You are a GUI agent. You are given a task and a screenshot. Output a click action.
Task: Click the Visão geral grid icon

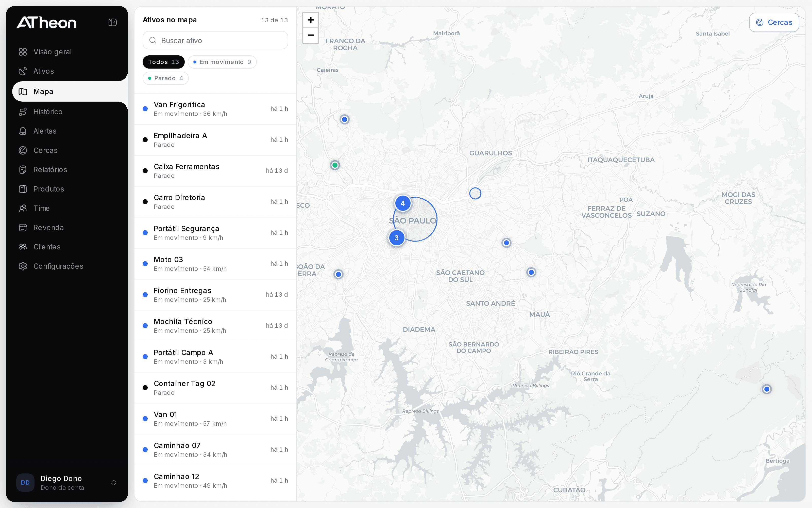[x=23, y=52]
